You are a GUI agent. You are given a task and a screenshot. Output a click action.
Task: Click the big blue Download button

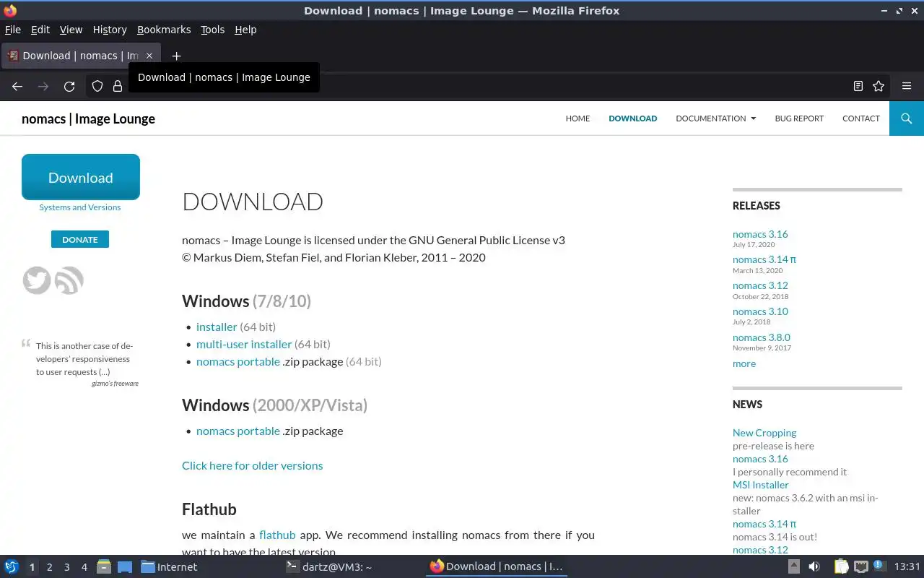pyautogui.click(x=81, y=177)
